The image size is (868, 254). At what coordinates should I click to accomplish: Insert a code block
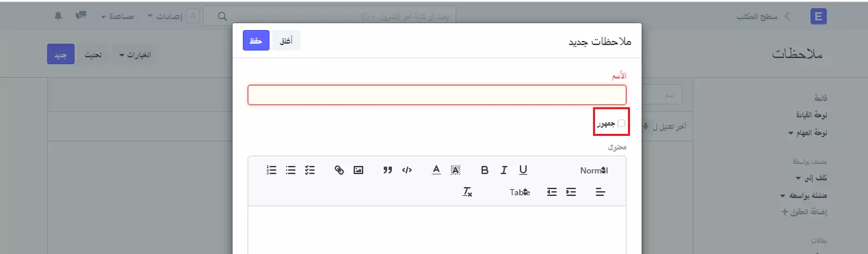click(407, 170)
